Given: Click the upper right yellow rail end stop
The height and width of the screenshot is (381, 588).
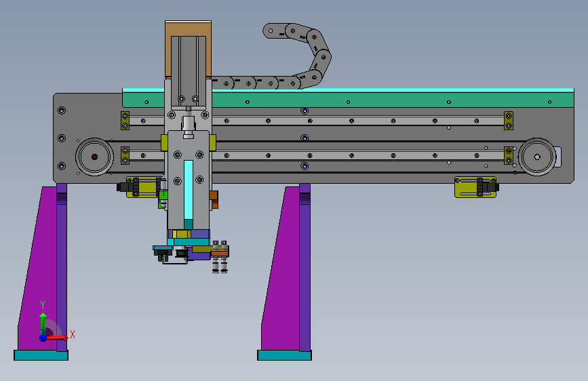Looking at the screenshot, I should (x=509, y=121).
